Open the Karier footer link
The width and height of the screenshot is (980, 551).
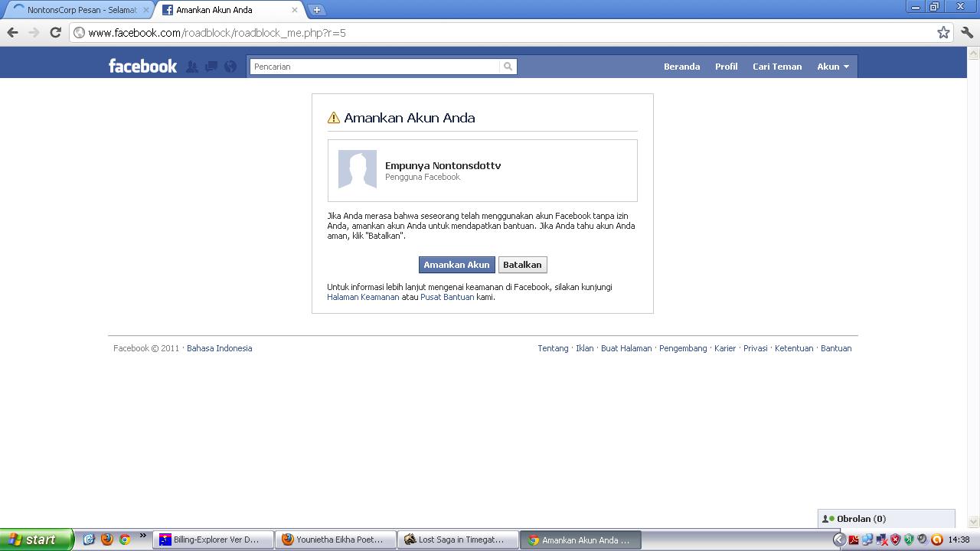[725, 348]
